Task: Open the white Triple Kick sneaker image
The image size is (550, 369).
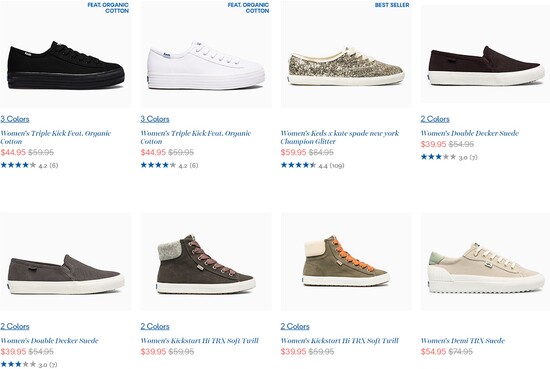Action: [x=206, y=54]
